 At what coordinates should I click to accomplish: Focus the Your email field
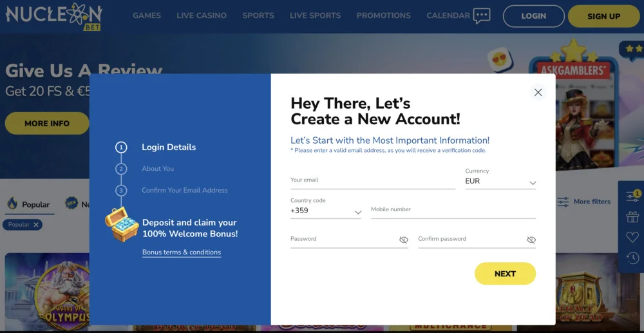click(373, 180)
